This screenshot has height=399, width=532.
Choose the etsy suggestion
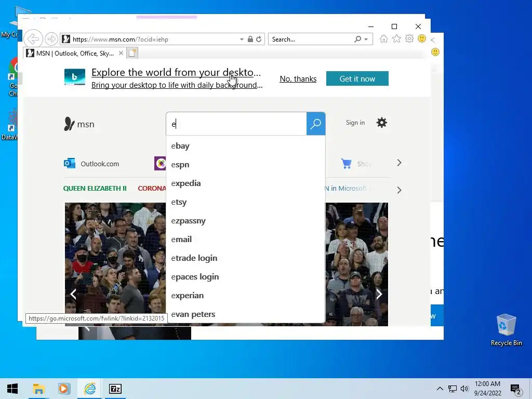[x=245, y=202]
